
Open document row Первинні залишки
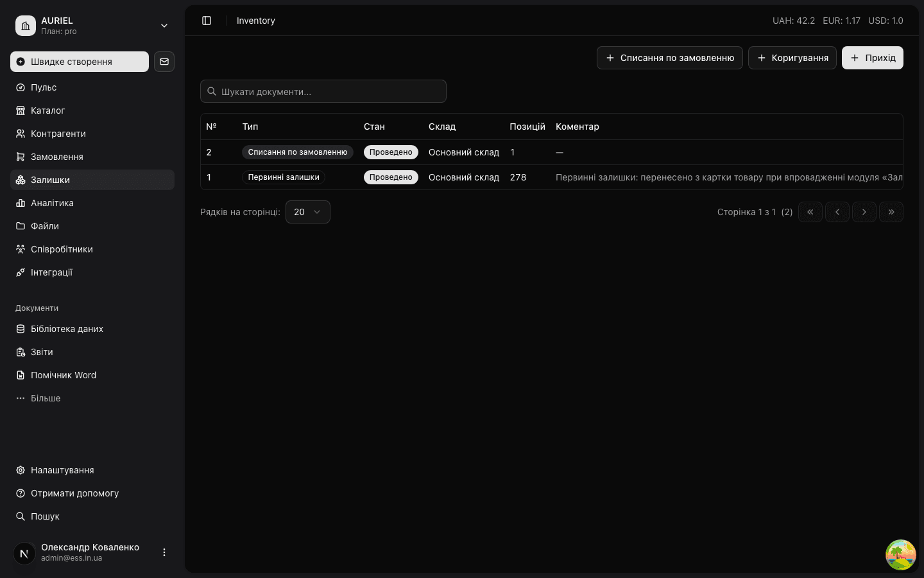pyautogui.click(x=552, y=177)
